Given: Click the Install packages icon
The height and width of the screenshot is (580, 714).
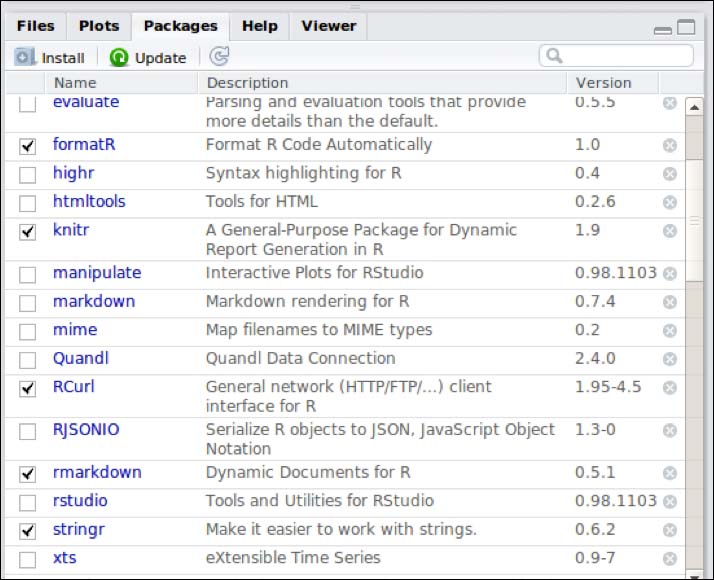Looking at the screenshot, I should (x=24, y=57).
